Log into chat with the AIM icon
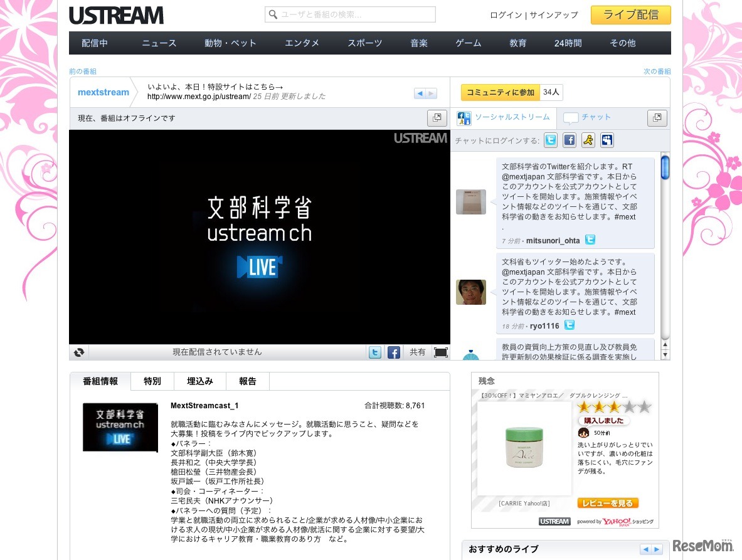 (588, 140)
